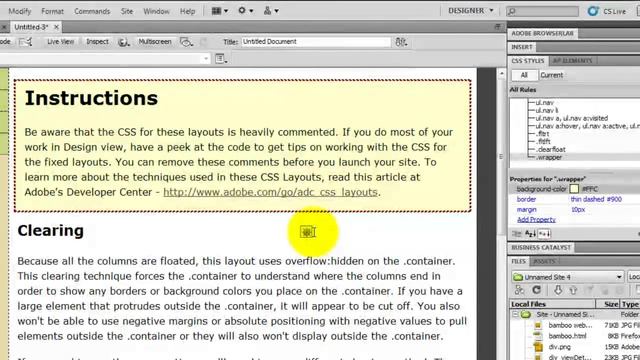640x360 pixels.
Task: Click the background-color swatch for .wrapper
Action: pyautogui.click(x=574, y=189)
